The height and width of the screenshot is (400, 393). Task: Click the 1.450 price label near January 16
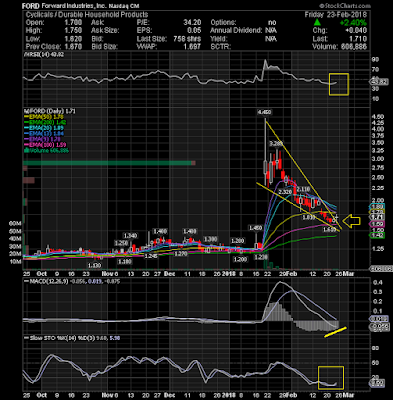256,228
